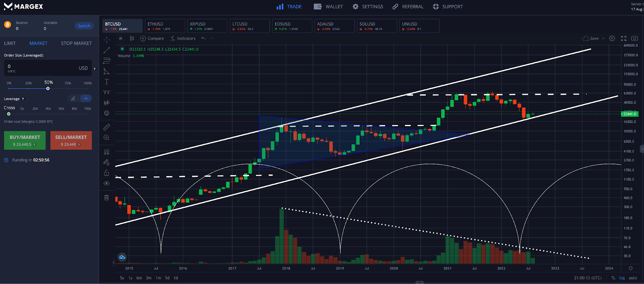Select the text annotation tool

pyautogui.click(x=107, y=82)
